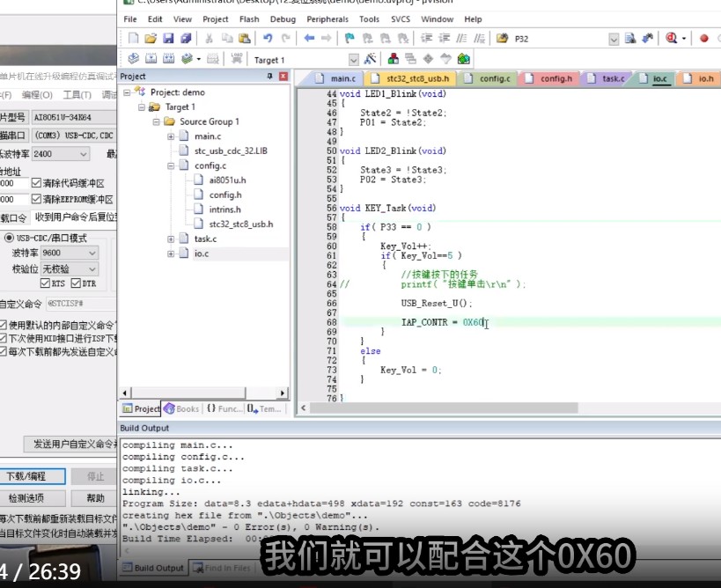This screenshot has height=588, width=721.
Task: Toggle the DTR checkbox
Action: coord(75,282)
